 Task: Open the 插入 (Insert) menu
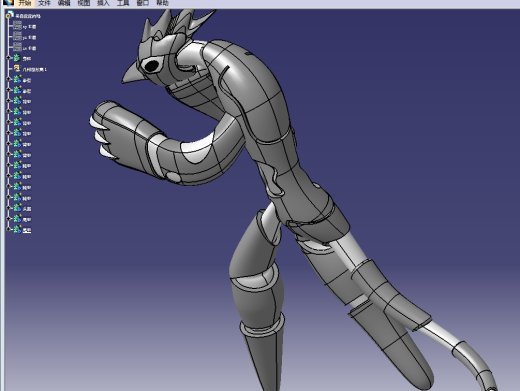103,3
